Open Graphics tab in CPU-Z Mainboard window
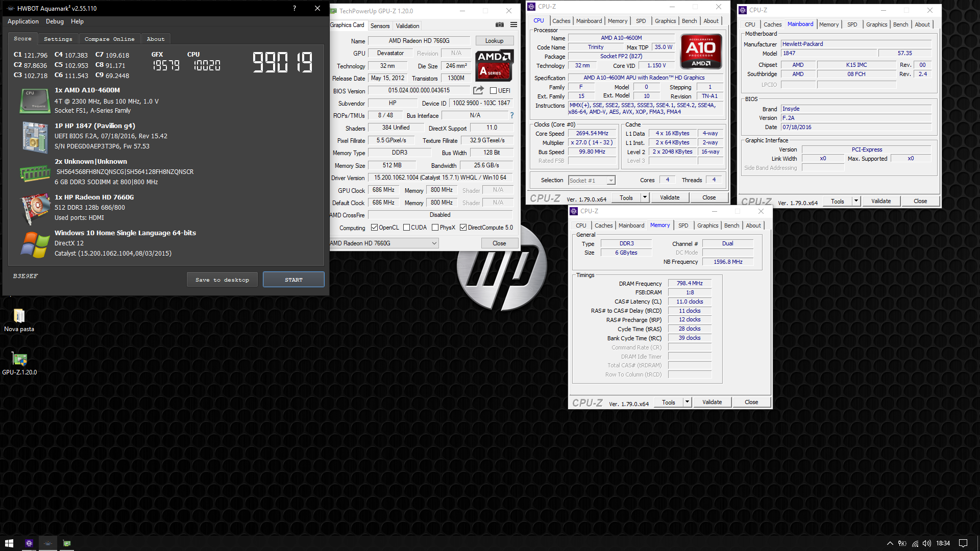The image size is (980, 551). coord(876,24)
